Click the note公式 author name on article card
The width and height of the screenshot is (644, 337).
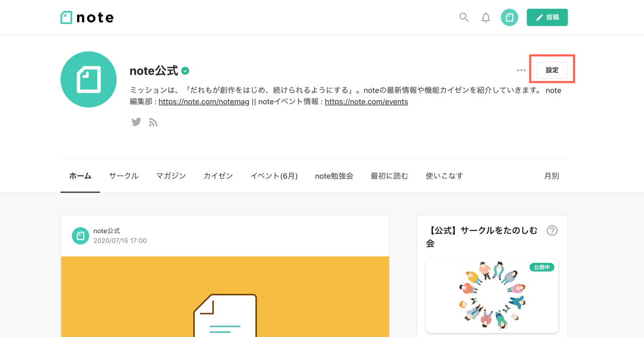[107, 231]
